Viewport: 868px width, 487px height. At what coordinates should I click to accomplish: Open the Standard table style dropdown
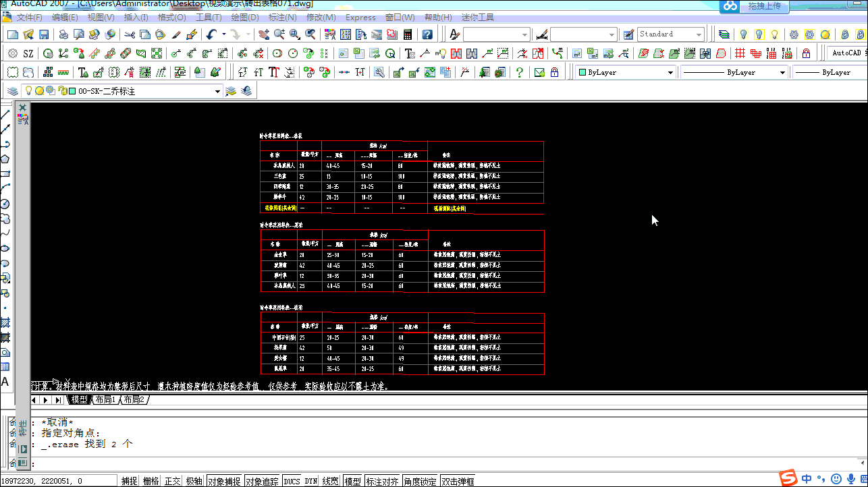tap(671, 34)
